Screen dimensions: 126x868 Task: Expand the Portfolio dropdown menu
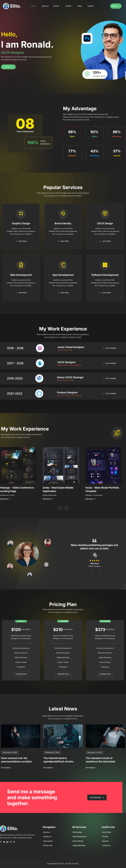tap(69, 6)
